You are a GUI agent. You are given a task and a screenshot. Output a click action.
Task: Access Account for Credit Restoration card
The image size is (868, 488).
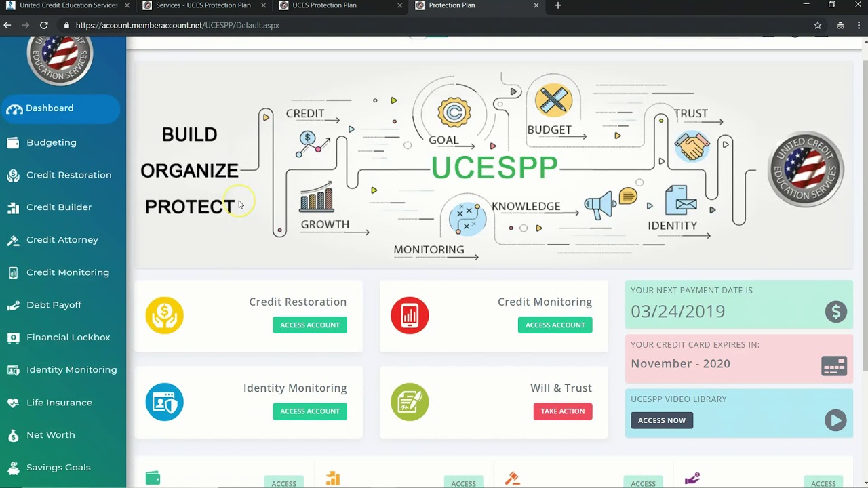(310, 325)
